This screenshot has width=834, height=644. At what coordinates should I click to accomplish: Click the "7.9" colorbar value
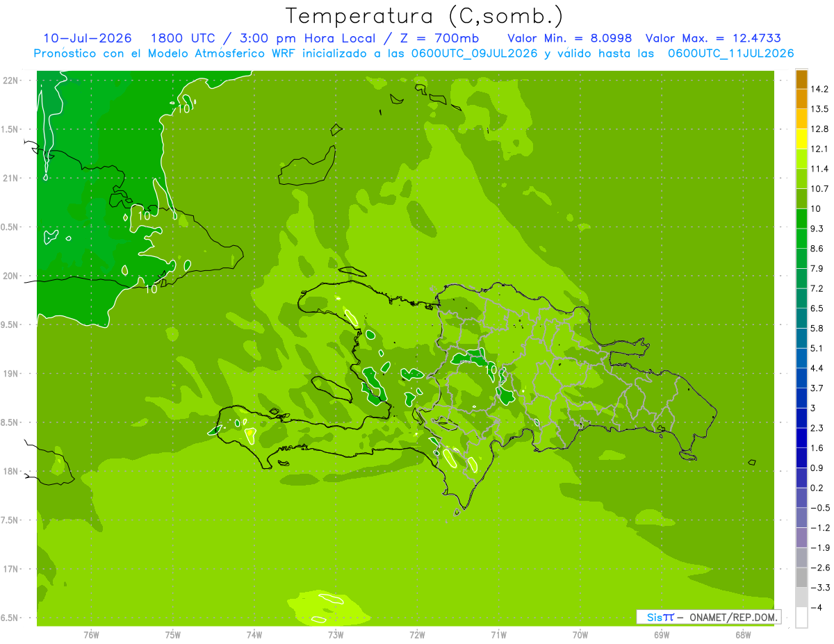(x=817, y=269)
